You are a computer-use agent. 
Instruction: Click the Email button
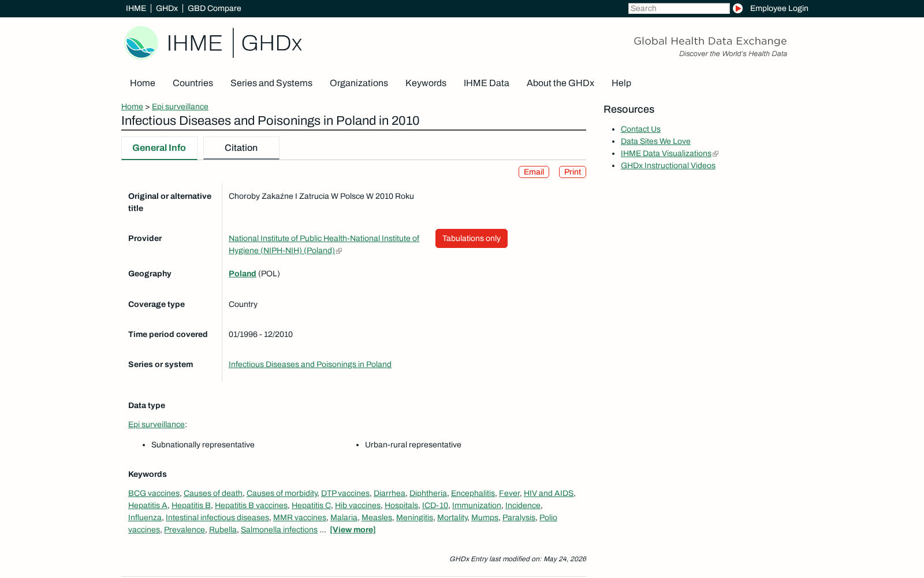pos(534,172)
